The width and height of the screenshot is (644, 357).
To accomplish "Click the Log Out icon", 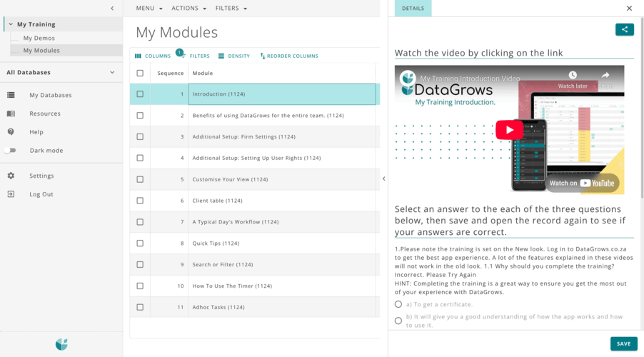I will (x=11, y=194).
